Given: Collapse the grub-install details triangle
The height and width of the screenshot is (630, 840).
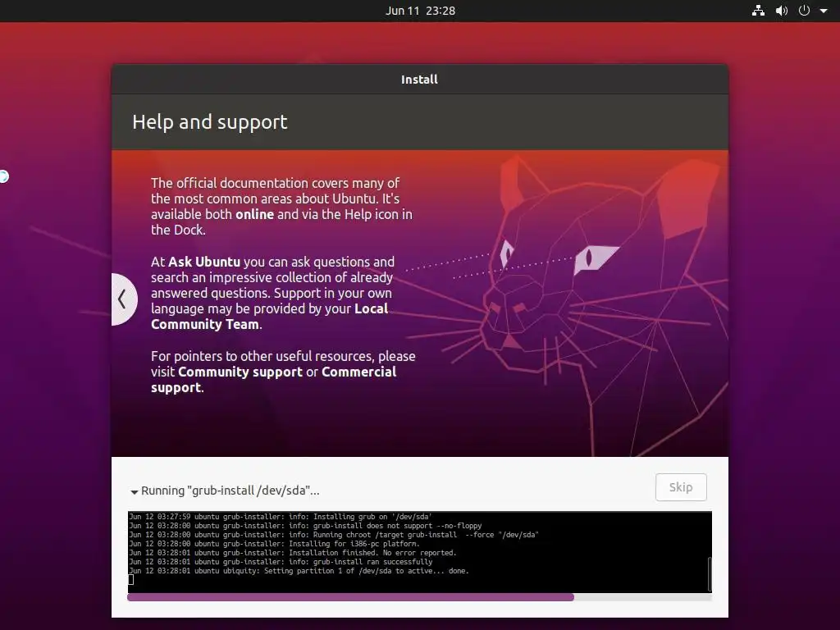Looking at the screenshot, I should pyautogui.click(x=134, y=491).
